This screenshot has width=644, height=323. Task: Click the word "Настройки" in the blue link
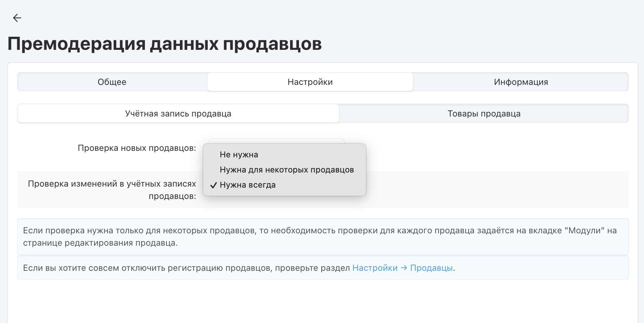(x=375, y=268)
